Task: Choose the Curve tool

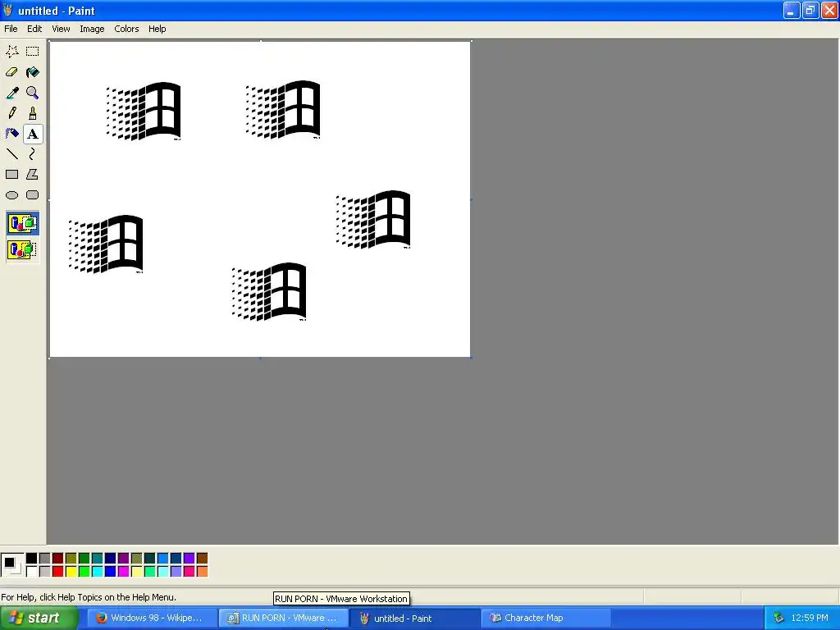Action: (33, 153)
